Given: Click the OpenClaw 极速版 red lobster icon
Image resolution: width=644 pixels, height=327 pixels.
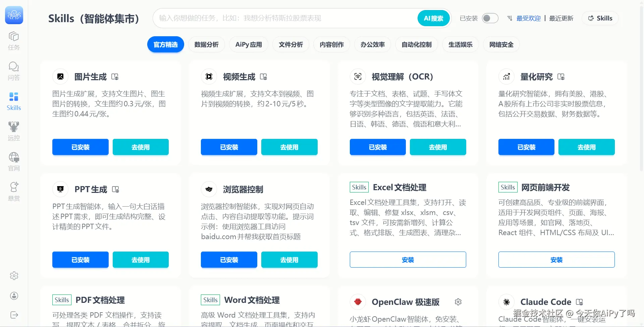Looking at the screenshot, I should coord(358,302).
